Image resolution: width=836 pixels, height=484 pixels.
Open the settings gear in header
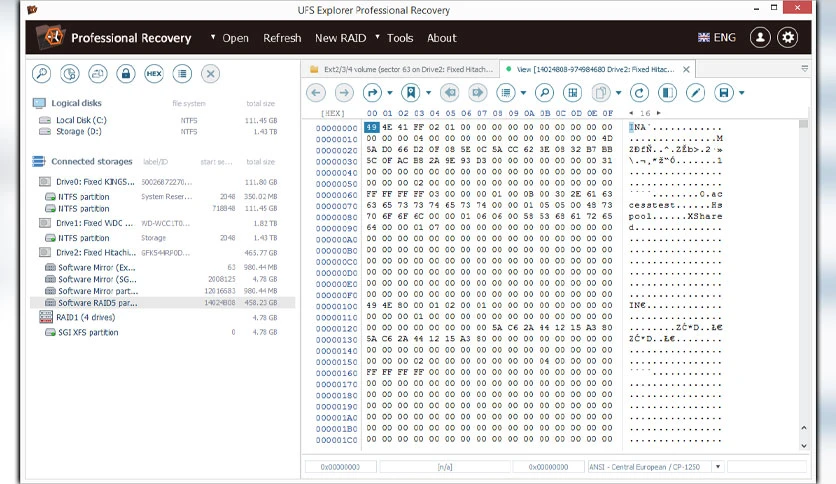(x=787, y=37)
